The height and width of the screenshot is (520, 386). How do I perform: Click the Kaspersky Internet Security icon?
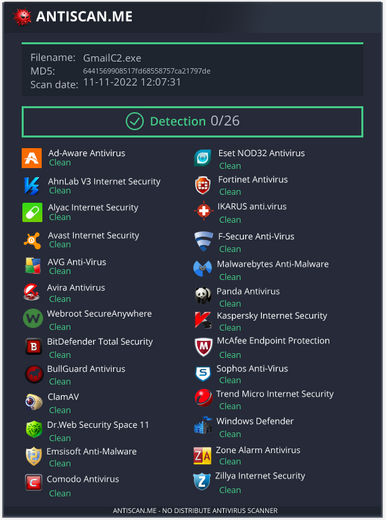click(203, 320)
